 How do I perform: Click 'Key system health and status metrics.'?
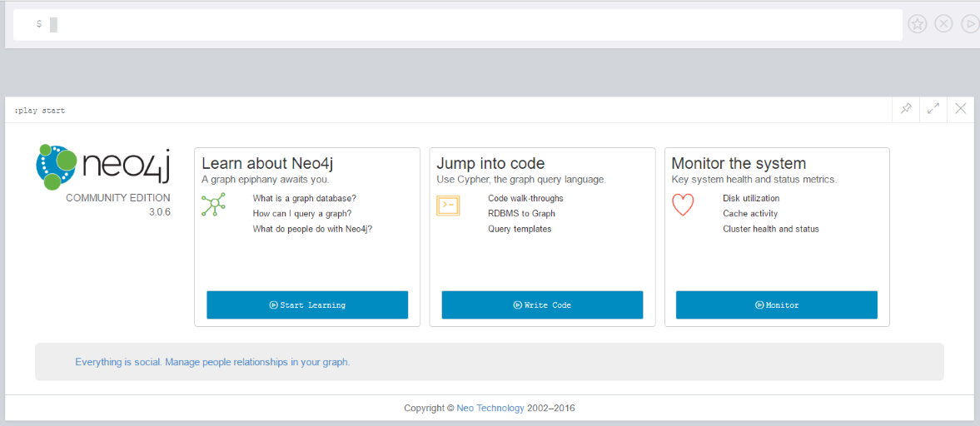754,180
